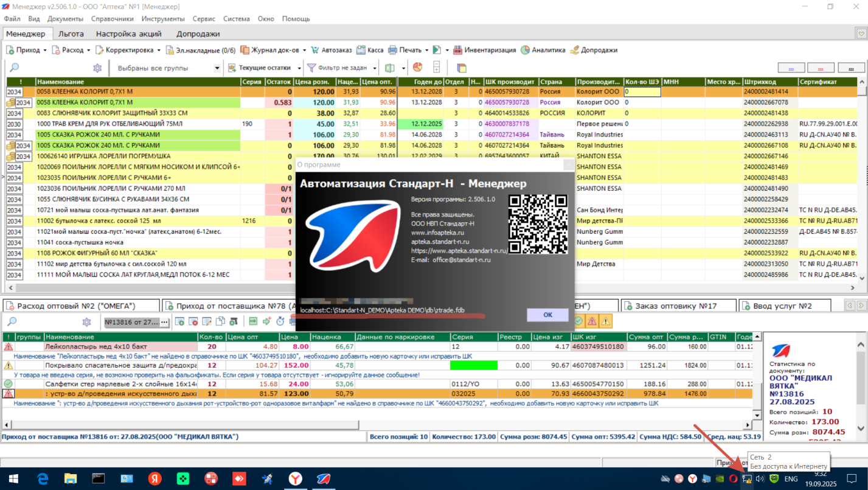This screenshot has height=490, width=868.
Task: Switch to the Льгота tab
Action: click(x=71, y=33)
